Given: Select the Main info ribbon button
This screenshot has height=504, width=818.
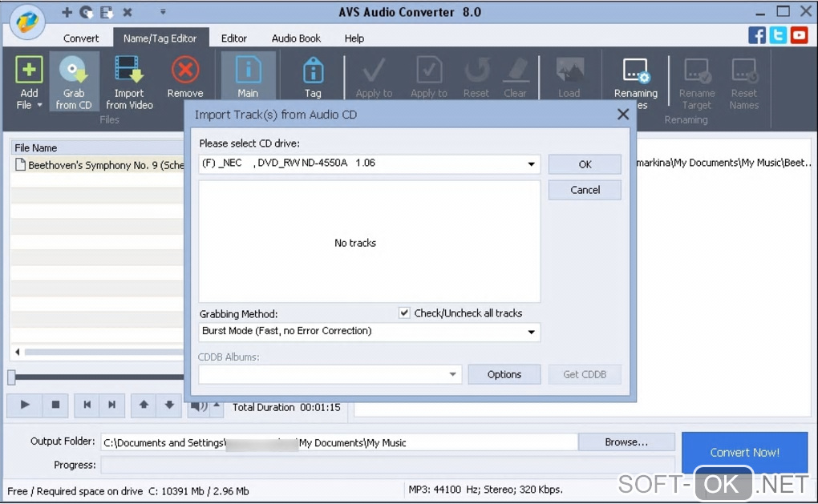Looking at the screenshot, I should pos(248,77).
